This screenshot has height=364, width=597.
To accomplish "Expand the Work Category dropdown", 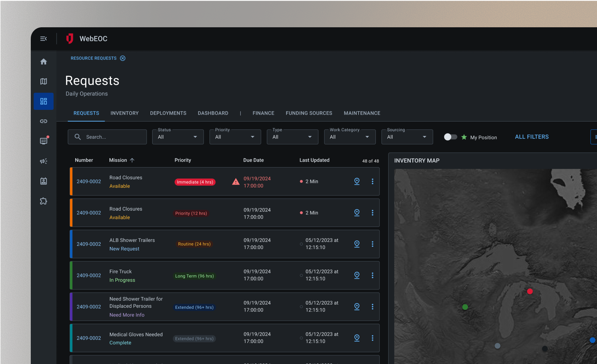I will point(350,137).
